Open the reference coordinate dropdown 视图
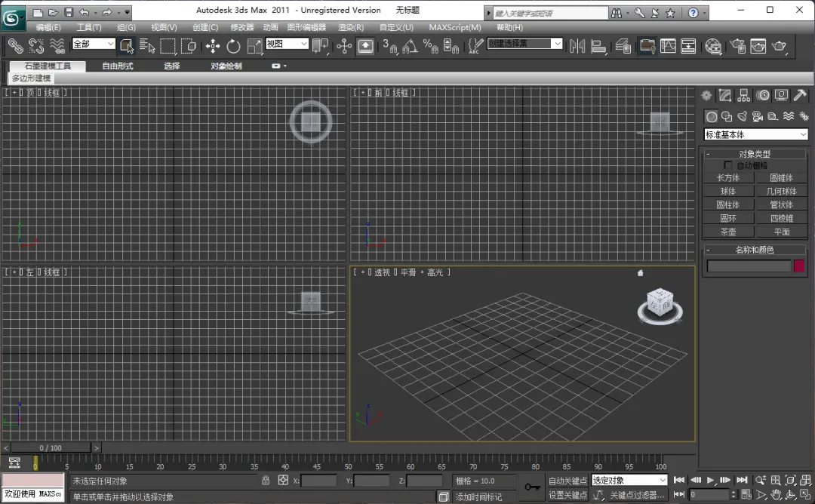This screenshot has width=815, height=504. pyautogui.click(x=288, y=44)
